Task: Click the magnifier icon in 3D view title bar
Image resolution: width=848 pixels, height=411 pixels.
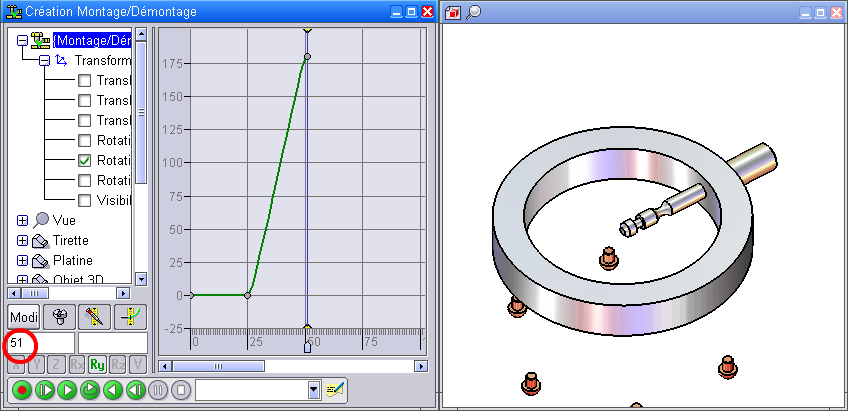Action: tap(474, 12)
